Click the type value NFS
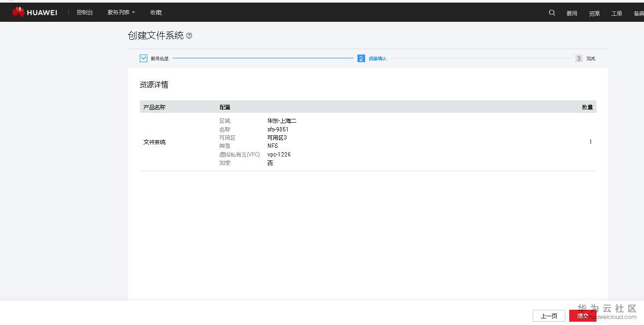Screen dimensions: 644x325 (273, 146)
